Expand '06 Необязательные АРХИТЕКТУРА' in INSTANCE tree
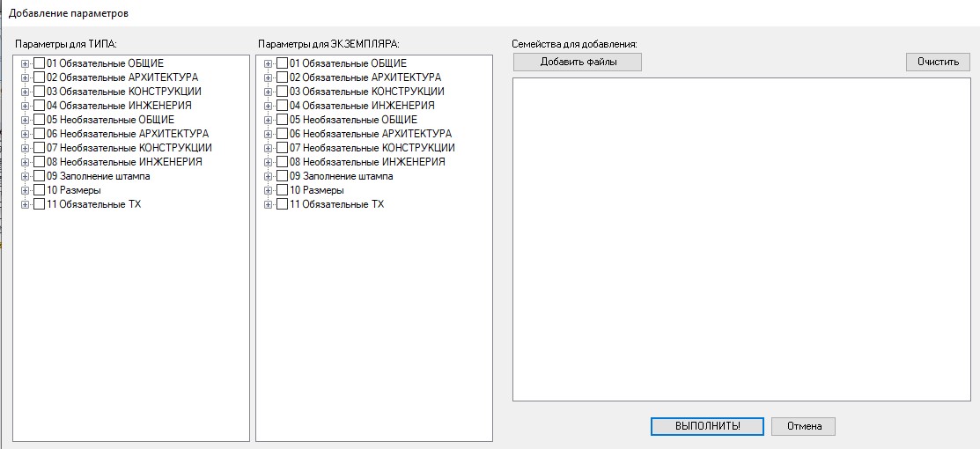Screen dimensions: 980x449 268,134
